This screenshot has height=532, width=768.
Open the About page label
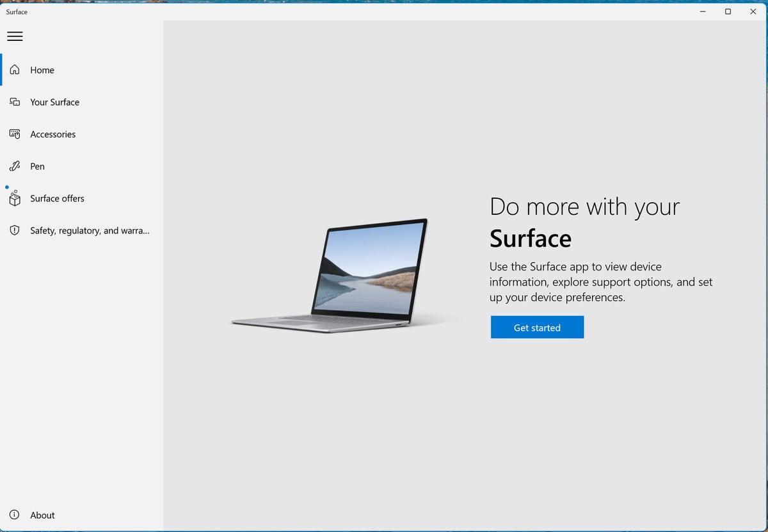43,515
